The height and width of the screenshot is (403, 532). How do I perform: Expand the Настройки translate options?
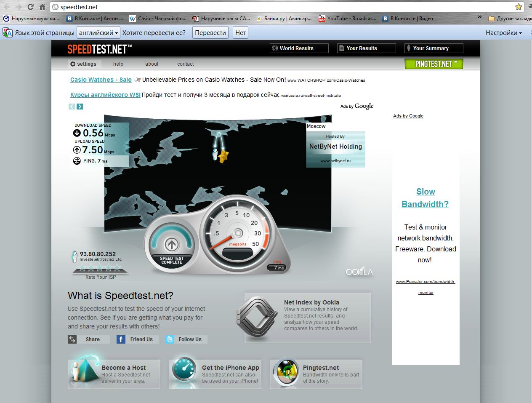pos(503,33)
